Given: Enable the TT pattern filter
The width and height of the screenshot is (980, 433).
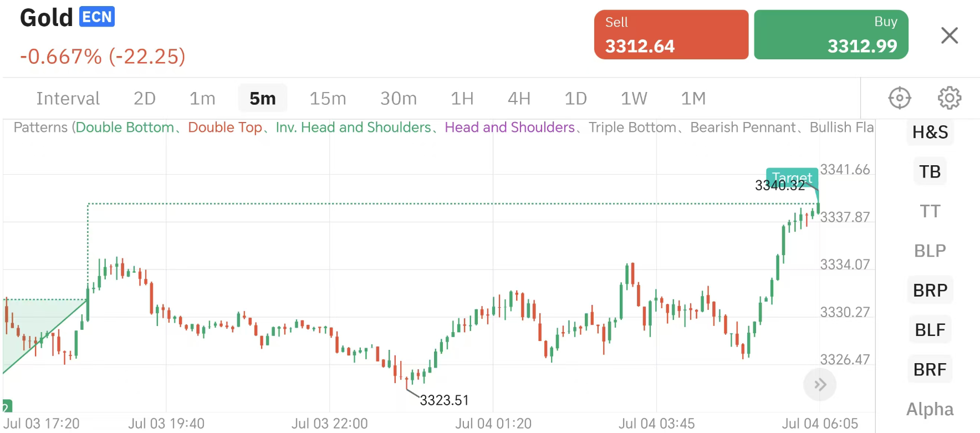Looking at the screenshot, I should point(930,211).
